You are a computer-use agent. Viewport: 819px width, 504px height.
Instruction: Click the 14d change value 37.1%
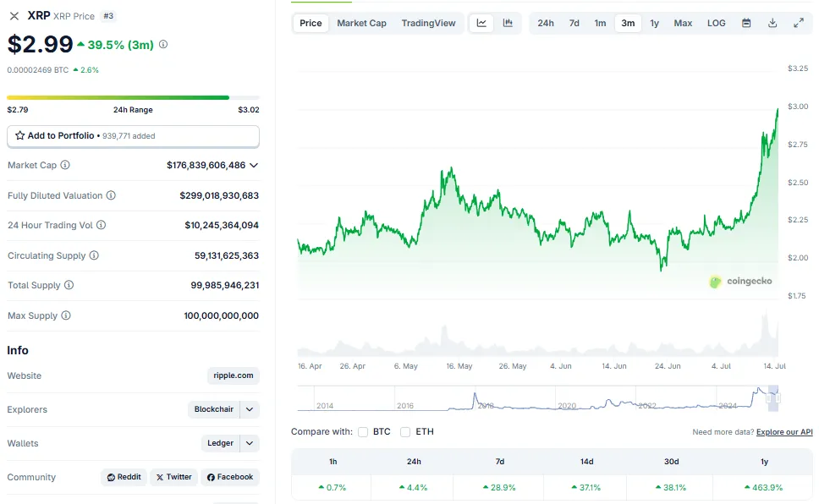point(586,488)
